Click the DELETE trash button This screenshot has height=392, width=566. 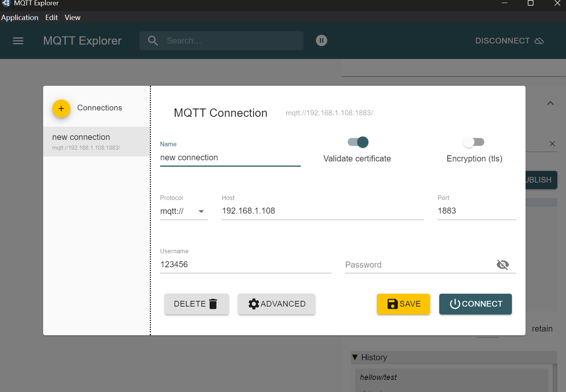coord(196,304)
